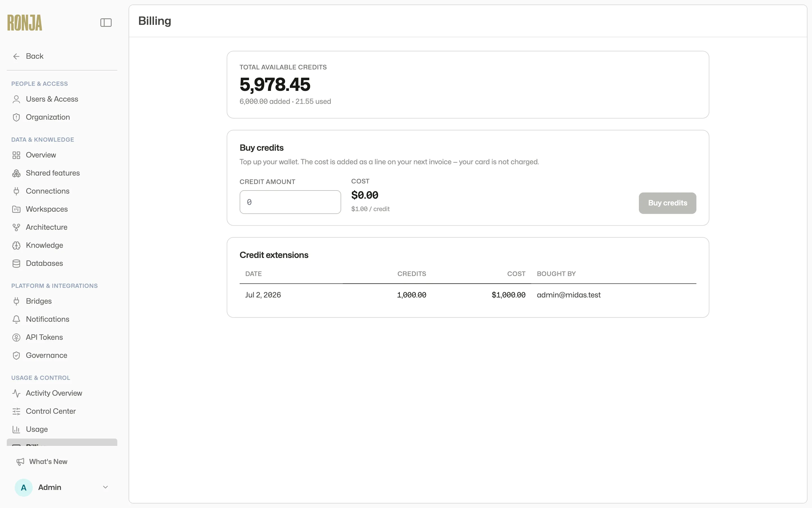Click the What's New megaphone icon

20,462
